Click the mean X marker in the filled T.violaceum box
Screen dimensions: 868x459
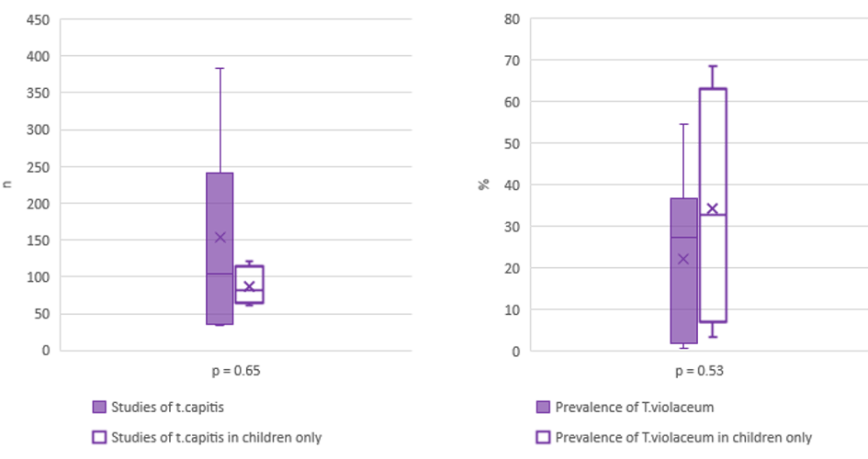683,259
